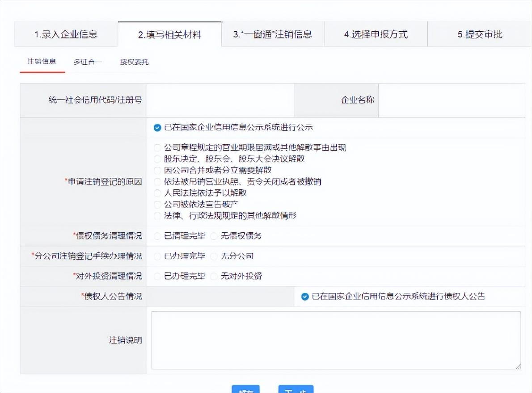
Task: Click inside the 注销说明 text area
Action: click(335, 340)
